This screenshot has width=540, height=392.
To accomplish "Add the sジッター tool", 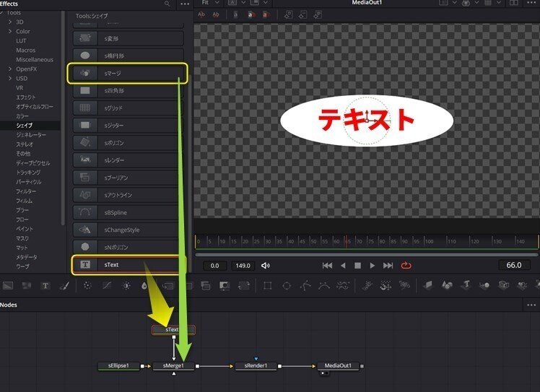I will pyautogui.click(x=128, y=126).
